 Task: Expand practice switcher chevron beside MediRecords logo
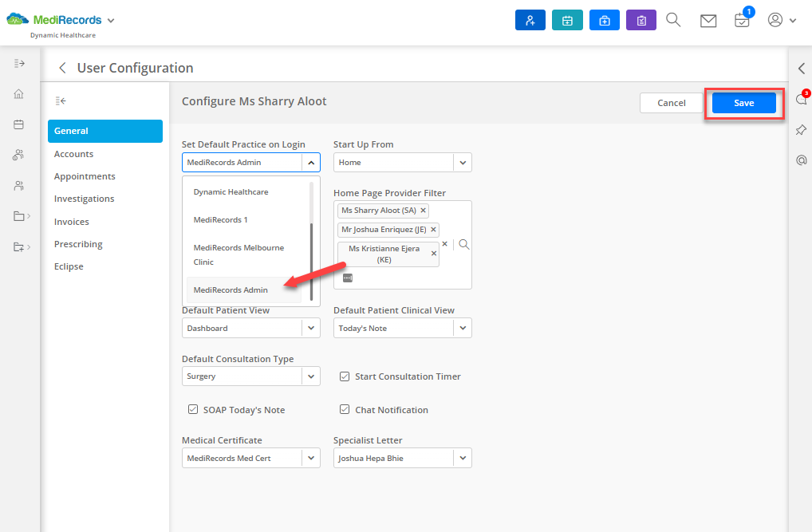pyautogui.click(x=111, y=21)
